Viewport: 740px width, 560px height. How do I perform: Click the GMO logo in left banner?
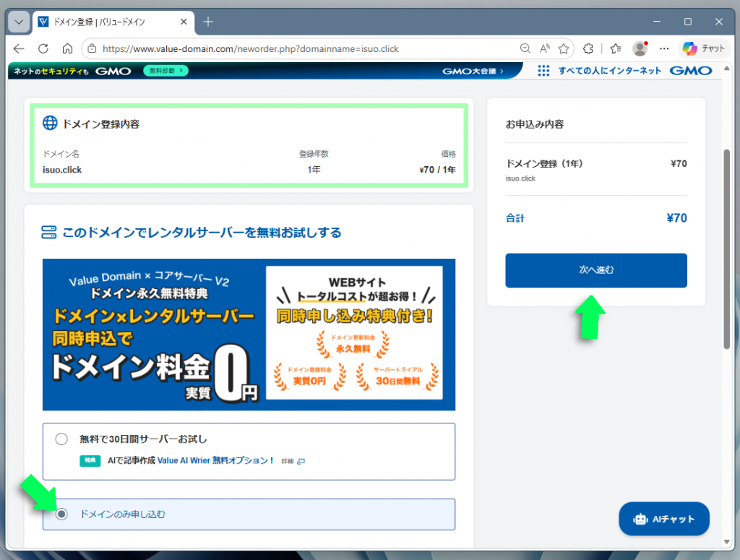pyautogui.click(x=113, y=72)
